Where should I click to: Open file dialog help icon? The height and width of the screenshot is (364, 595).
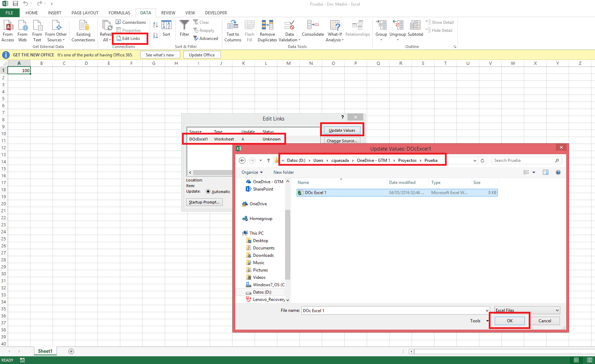[x=558, y=172]
